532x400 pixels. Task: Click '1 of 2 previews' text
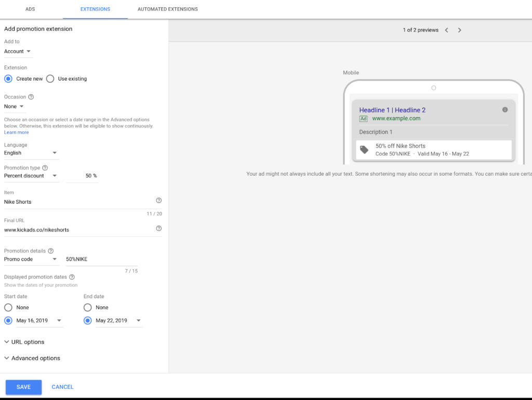tap(421, 30)
